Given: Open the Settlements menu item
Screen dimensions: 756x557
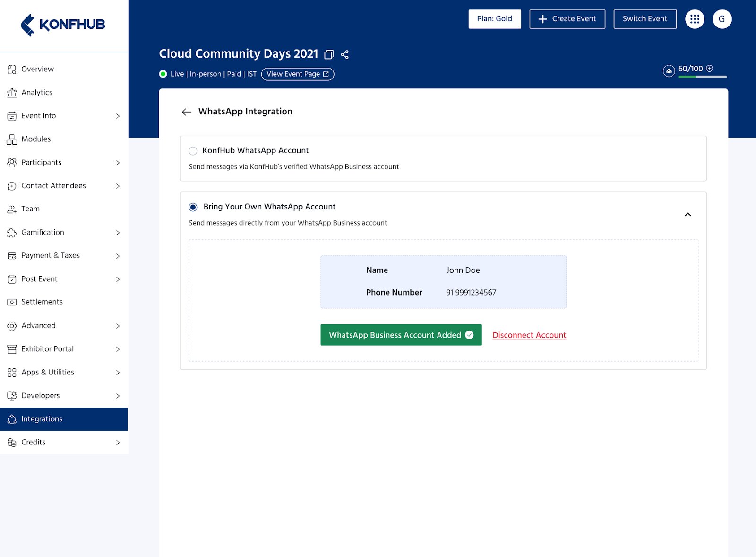Looking at the screenshot, I should pos(64,302).
